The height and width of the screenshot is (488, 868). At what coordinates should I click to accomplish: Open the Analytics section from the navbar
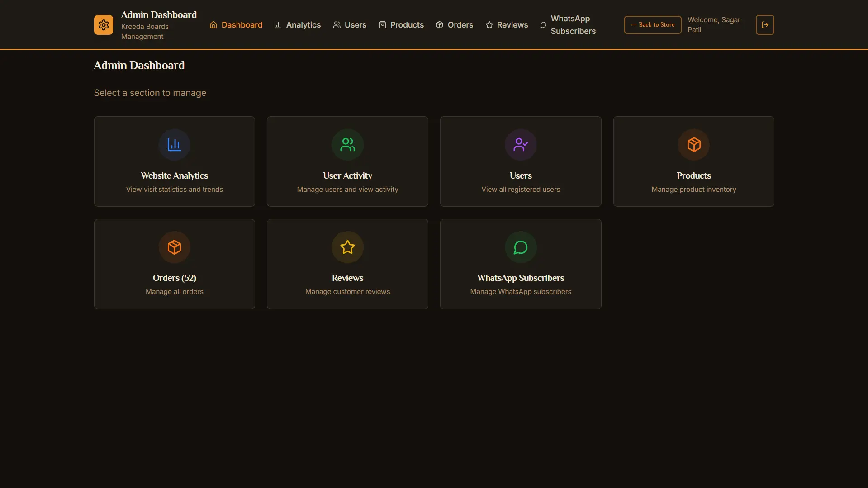click(303, 25)
